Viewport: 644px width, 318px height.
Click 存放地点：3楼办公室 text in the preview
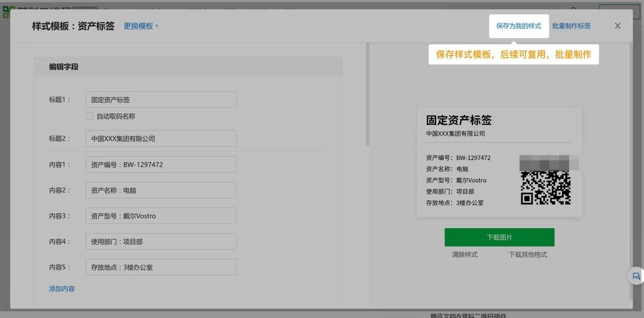[x=455, y=202]
